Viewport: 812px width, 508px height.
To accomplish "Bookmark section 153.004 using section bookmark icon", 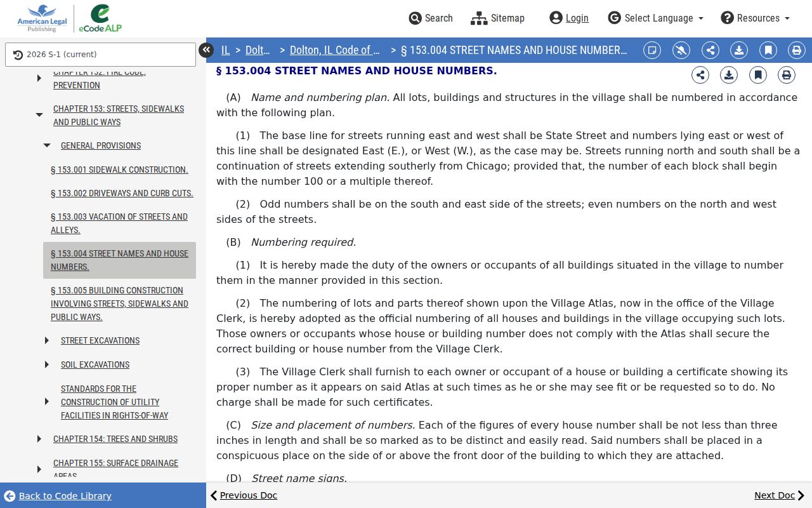I will [x=758, y=75].
